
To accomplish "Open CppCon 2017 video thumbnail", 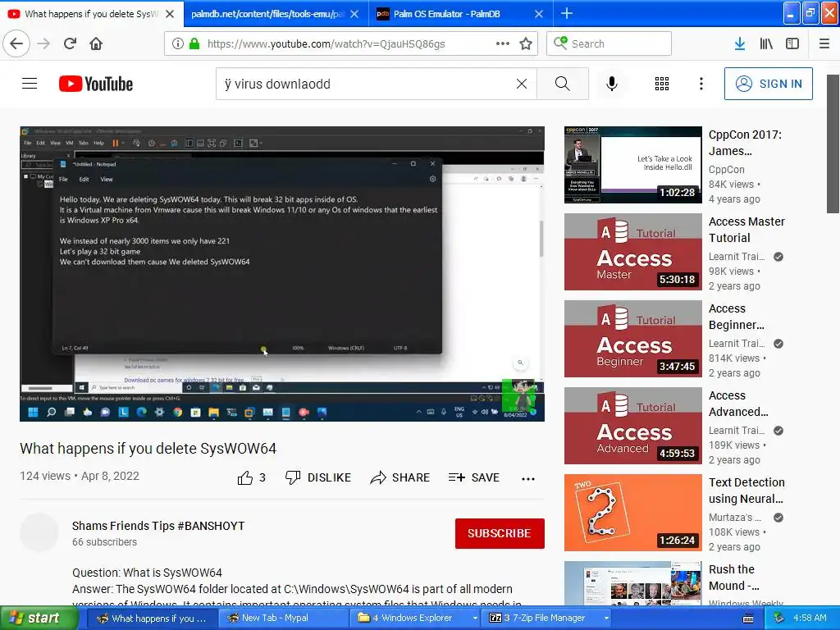I will click(x=632, y=165).
